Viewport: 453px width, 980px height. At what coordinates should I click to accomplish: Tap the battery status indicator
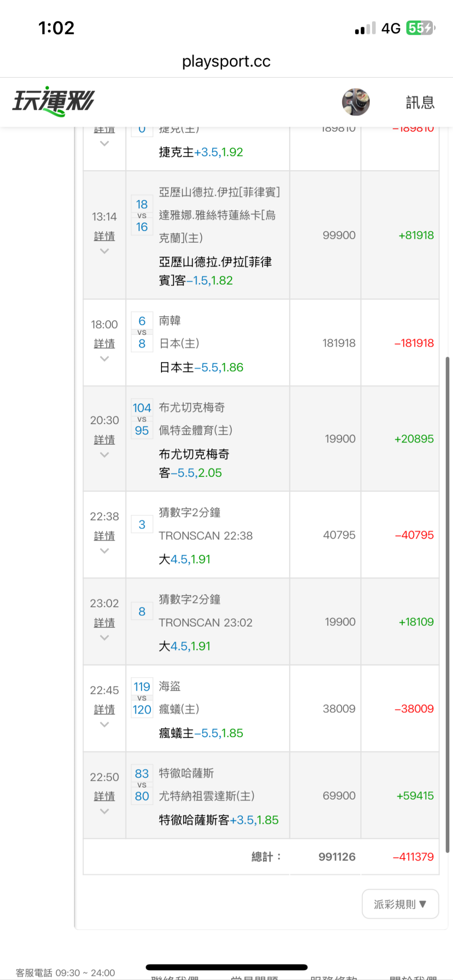coord(420,28)
